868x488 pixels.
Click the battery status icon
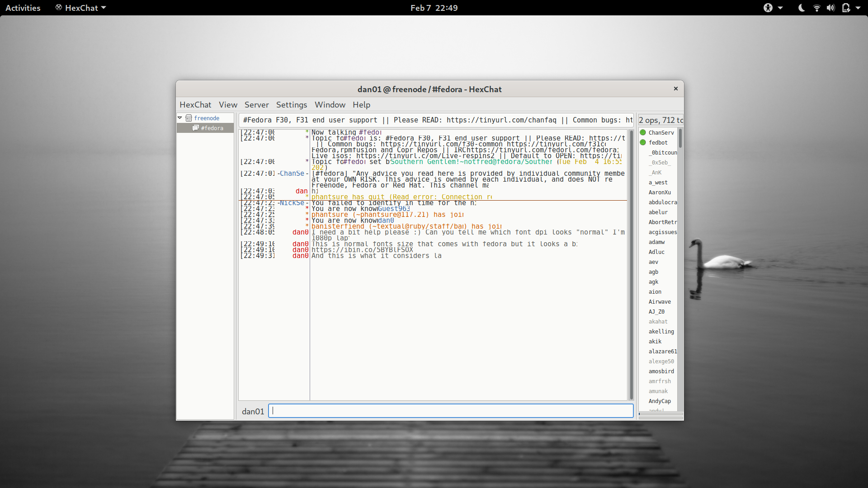pyautogui.click(x=846, y=8)
